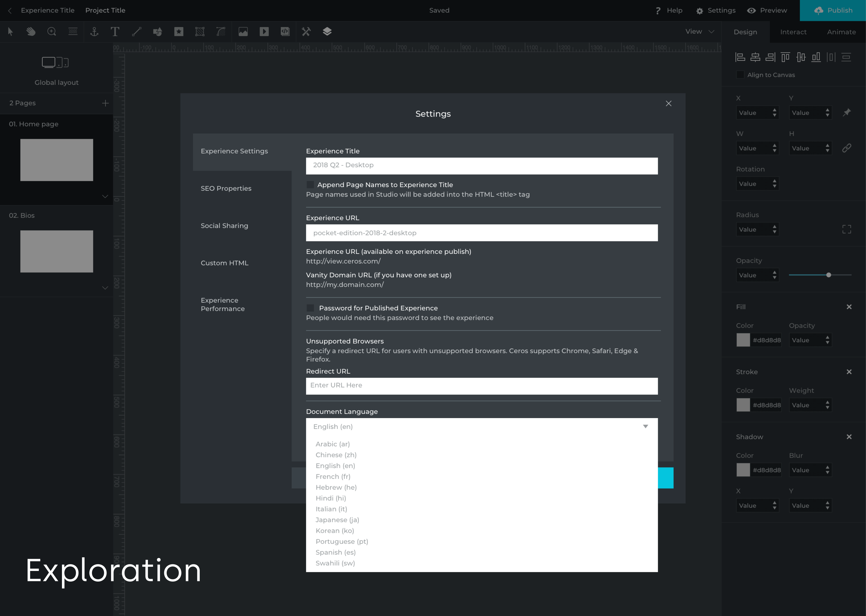Choose Korean (ko) from language list
The width and height of the screenshot is (866, 616).
coord(335,531)
